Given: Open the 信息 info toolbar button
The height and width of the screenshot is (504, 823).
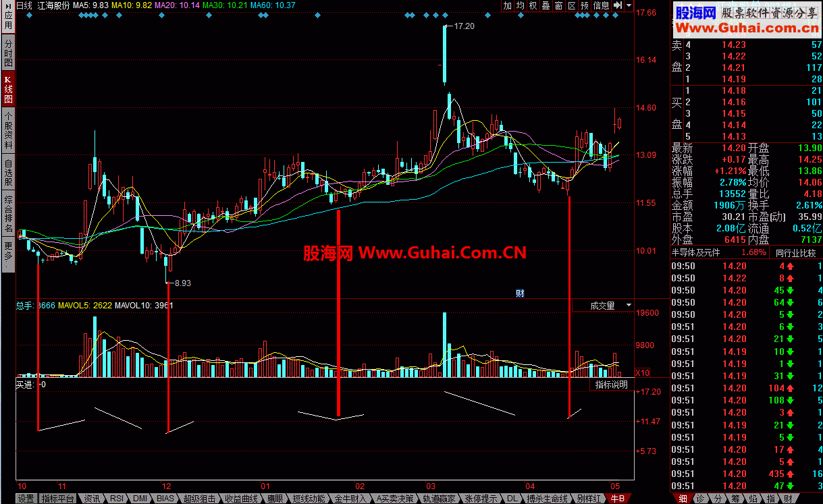Looking at the screenshot, I should tap(601, 5).
